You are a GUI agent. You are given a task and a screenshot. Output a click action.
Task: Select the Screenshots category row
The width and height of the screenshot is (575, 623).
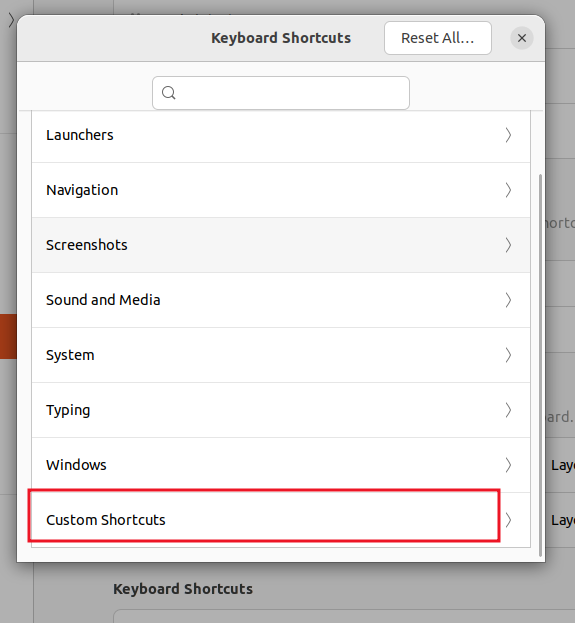pyautogui.click(x=281, y=245)
